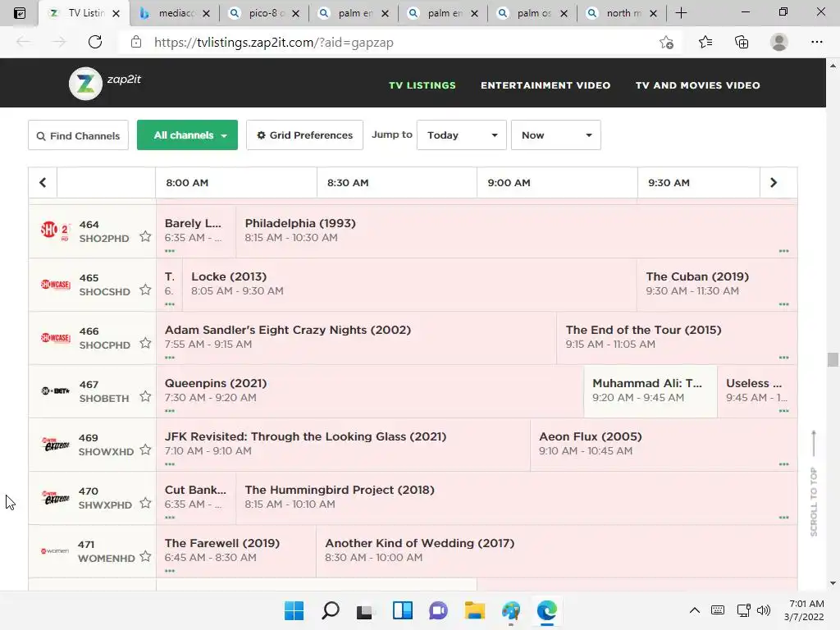Open the Today date dropdown
This screenshot has height=630, width=840.
(461, 135)
